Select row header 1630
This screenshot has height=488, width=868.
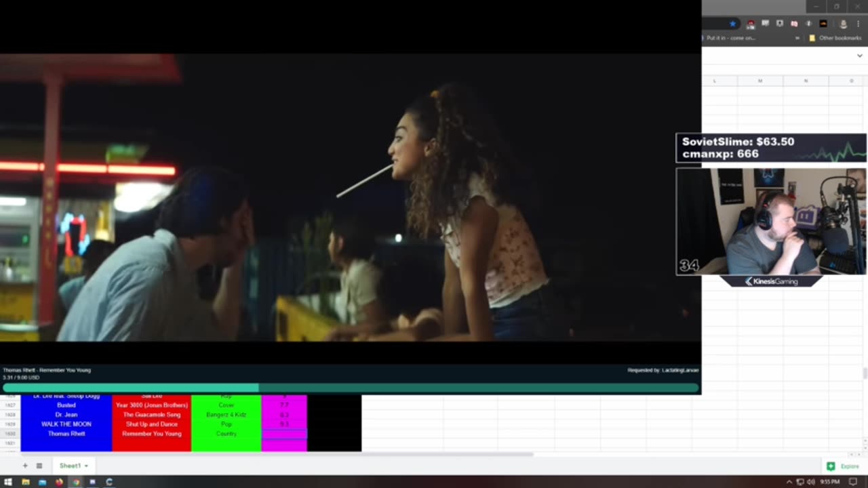click(x=10, y=433)
